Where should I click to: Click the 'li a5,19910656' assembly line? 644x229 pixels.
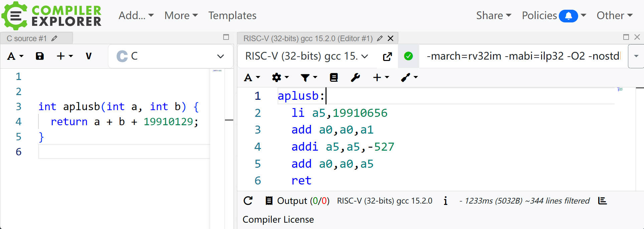[339, 113]
